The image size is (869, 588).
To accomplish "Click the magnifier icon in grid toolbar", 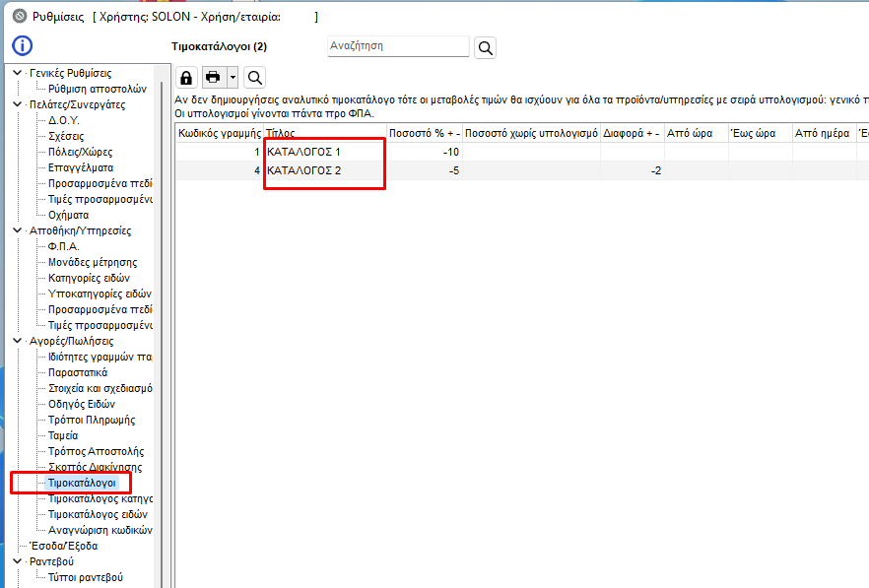I will point(254,78).
